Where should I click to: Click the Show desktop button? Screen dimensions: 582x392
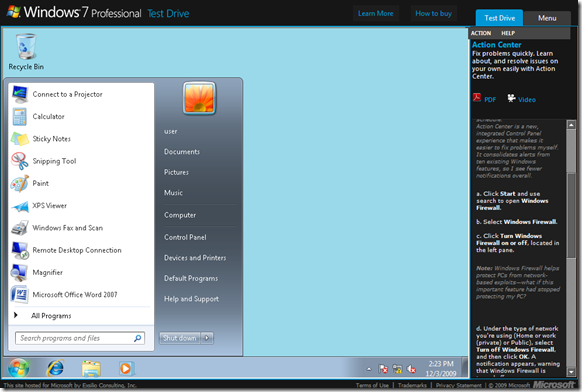tap(465, 368)
